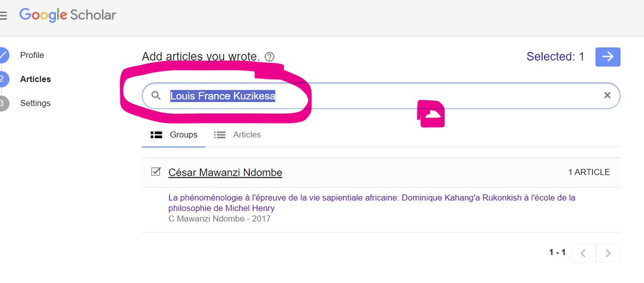Open the hamburger main menu
This screenshot has height=283, width=644.
pyautogui.click(x=3, y=16)
